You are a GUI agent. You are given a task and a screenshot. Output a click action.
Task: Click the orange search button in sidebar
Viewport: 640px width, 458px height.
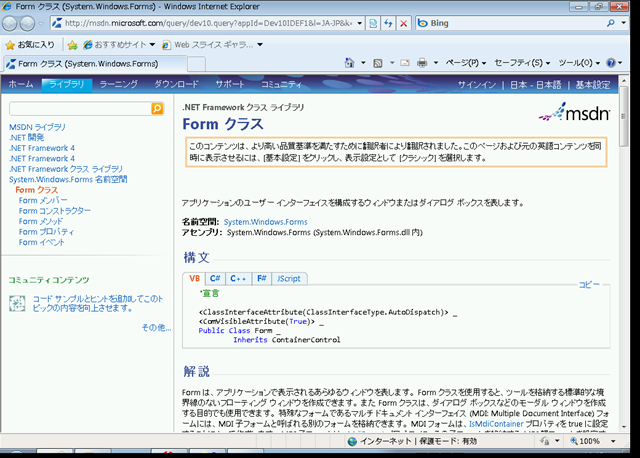tap(157, 108)
